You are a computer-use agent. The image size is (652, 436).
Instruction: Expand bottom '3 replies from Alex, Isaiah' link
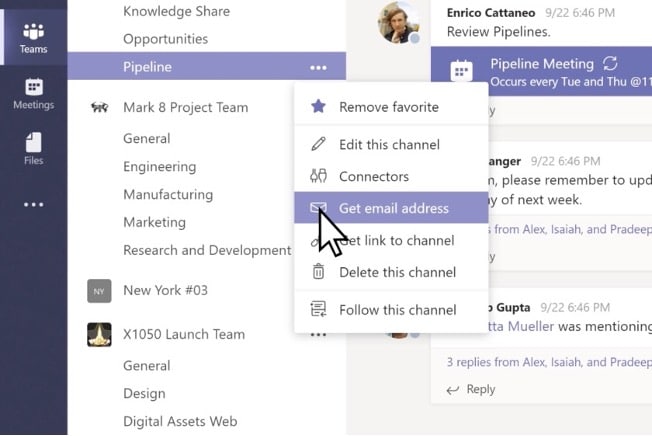(x=549, y=362)
